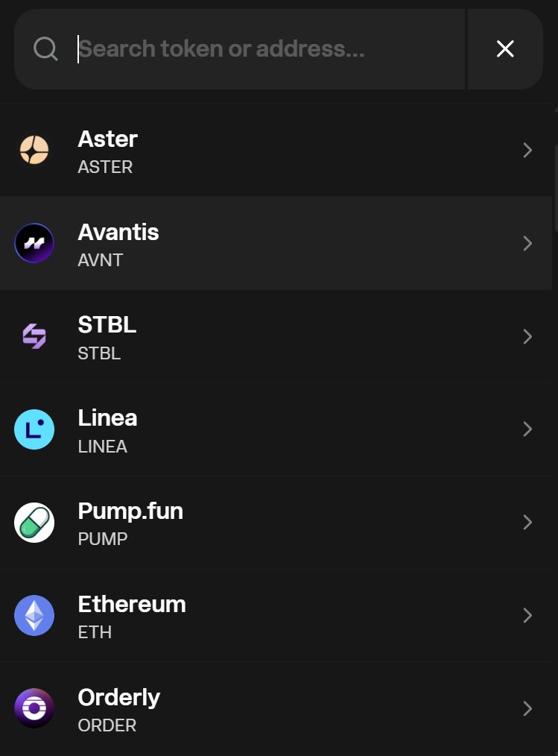
Task: Click the purple STBL token icon
Action: point(34,336)
